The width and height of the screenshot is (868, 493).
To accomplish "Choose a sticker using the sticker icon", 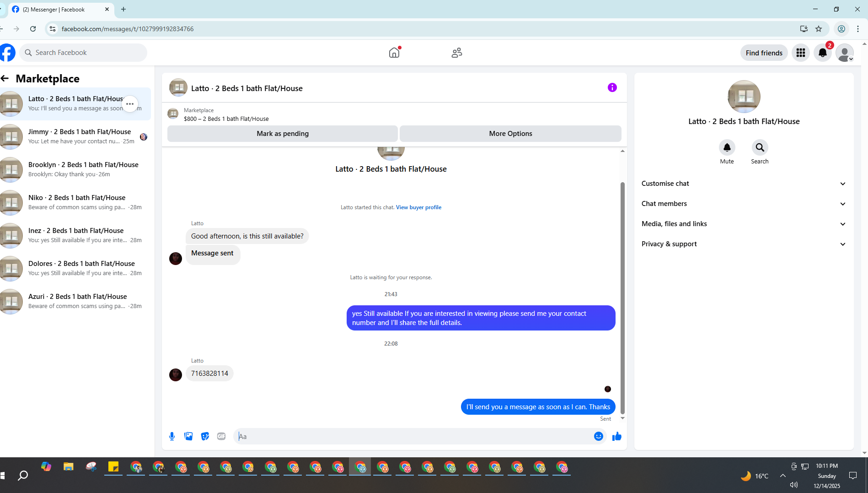I will (205, 436).
